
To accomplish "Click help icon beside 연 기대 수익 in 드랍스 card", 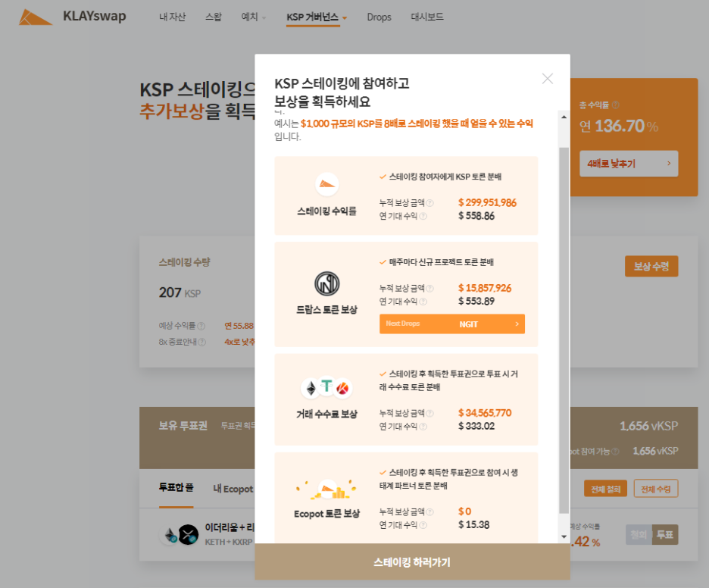I will 423,302.
